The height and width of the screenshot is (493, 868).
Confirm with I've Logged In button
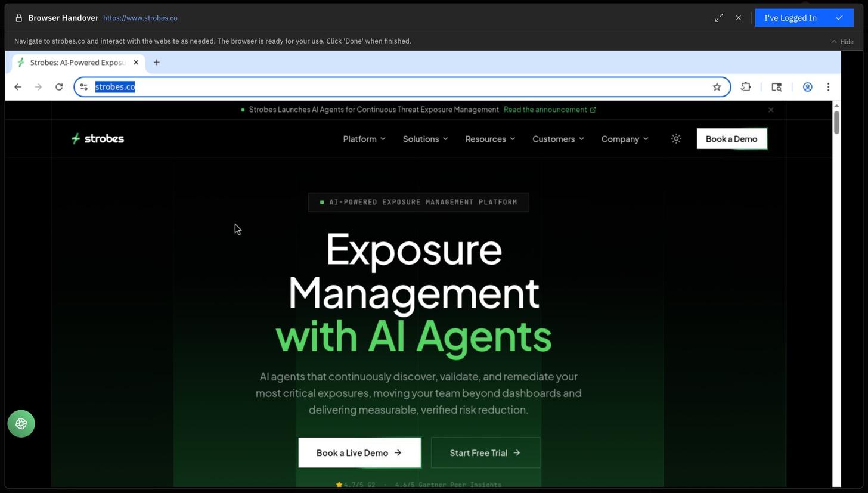(804, 18)
